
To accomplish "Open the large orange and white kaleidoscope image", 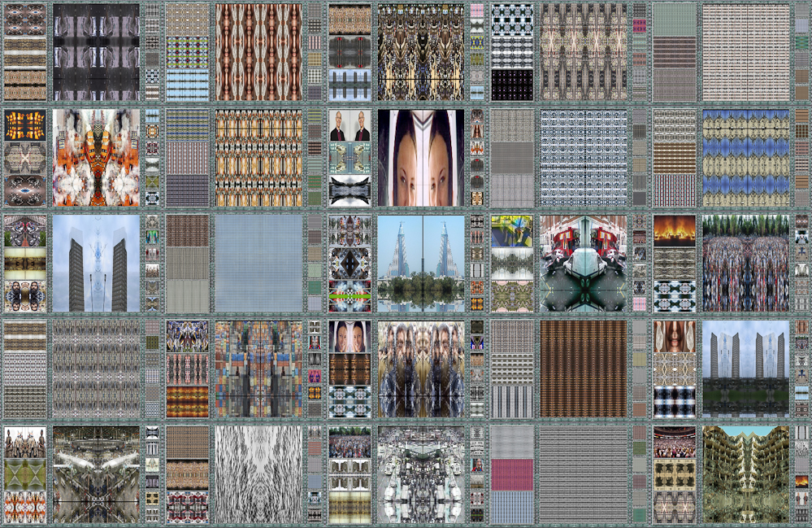I will tap(96, 158).
